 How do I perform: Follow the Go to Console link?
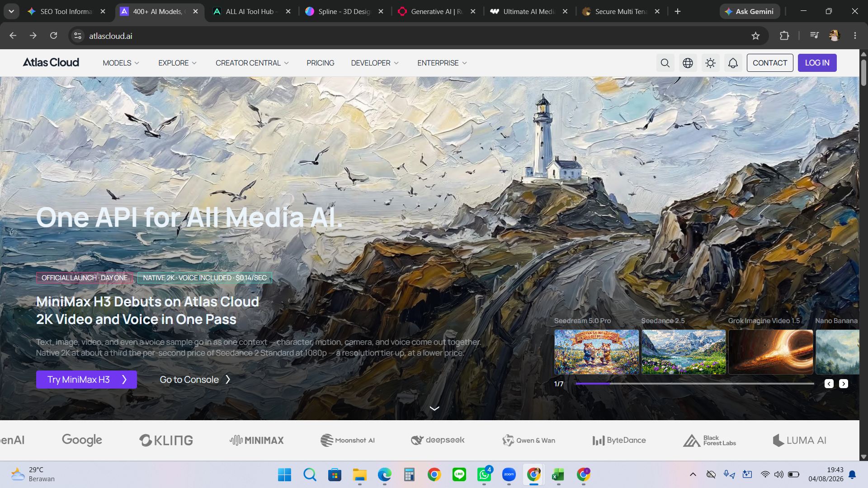point(195,380)
